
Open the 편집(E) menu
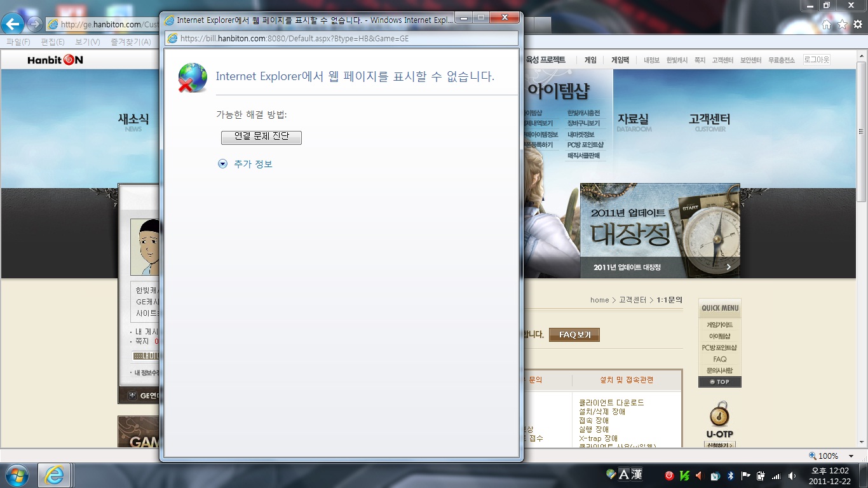click(53, 42)
